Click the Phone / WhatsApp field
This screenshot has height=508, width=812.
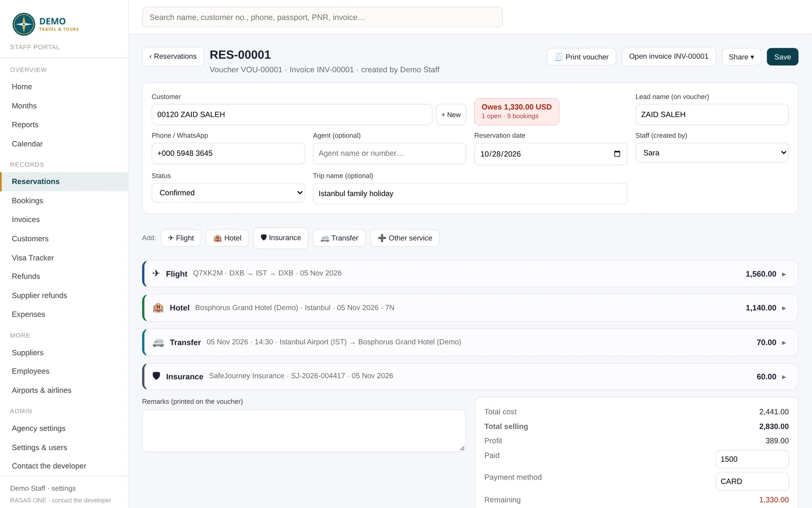point(228,153)
